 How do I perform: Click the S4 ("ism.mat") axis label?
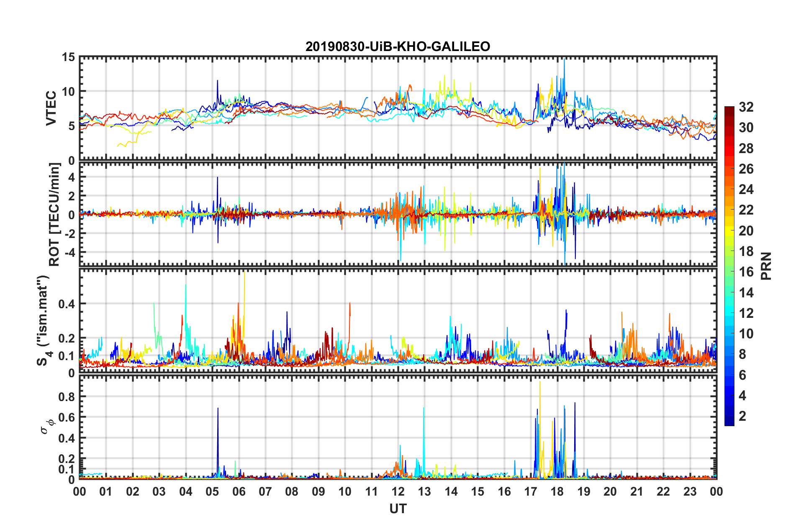pyautogui.click(x=44, y=320)
